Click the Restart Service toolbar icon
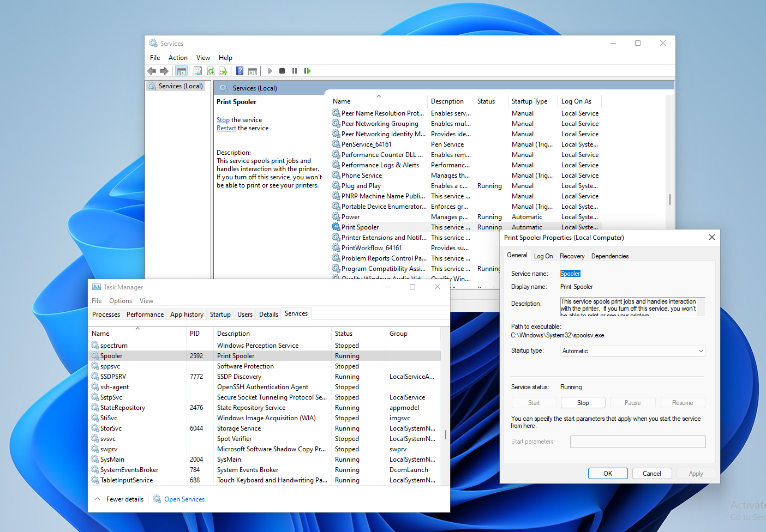This screenshot has width=766, height=532. (x=307, y=71)
